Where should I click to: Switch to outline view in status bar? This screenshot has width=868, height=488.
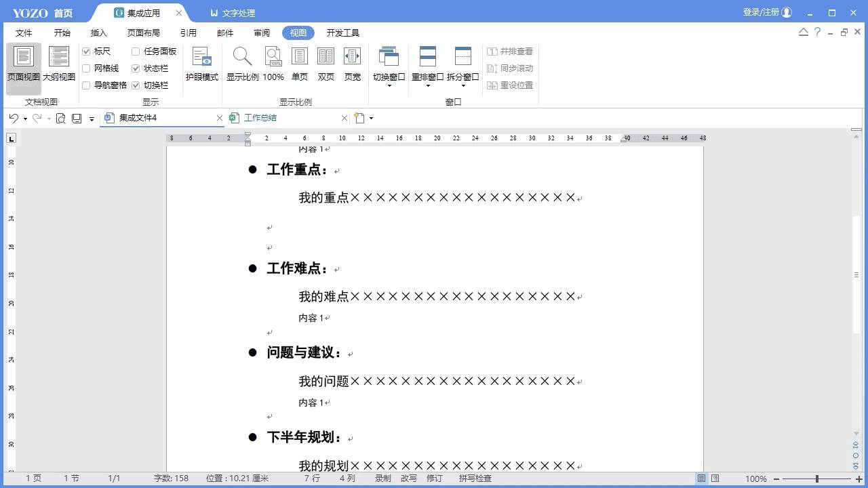(715, 479)
